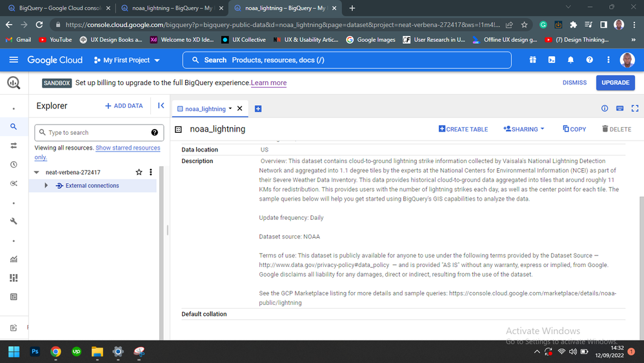The width and height of the screenshot is (644, 363).
Task: Toggle full screen mode icon
Action: (x=635, y=108)
